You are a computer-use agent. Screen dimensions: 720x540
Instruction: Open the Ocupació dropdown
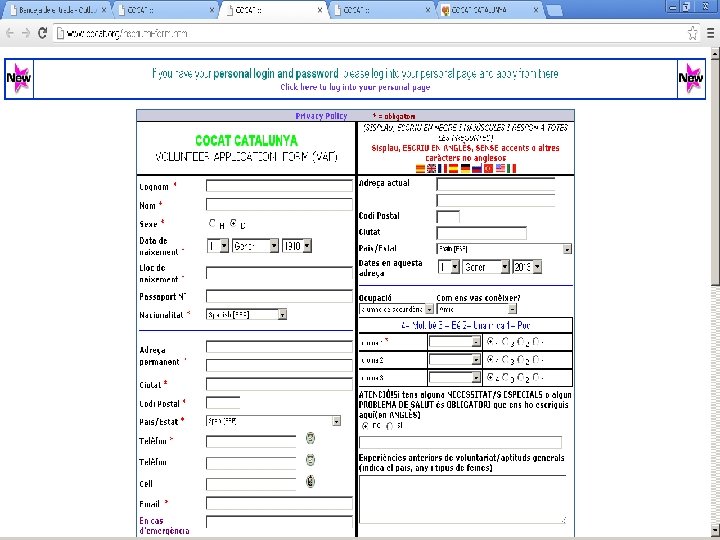tap(396, 309)
